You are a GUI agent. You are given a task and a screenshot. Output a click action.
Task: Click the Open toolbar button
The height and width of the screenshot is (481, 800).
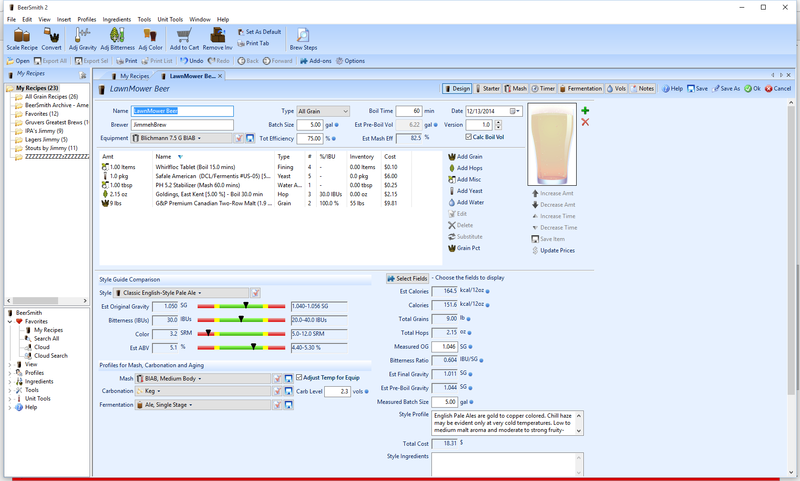[x=18, y=61]
